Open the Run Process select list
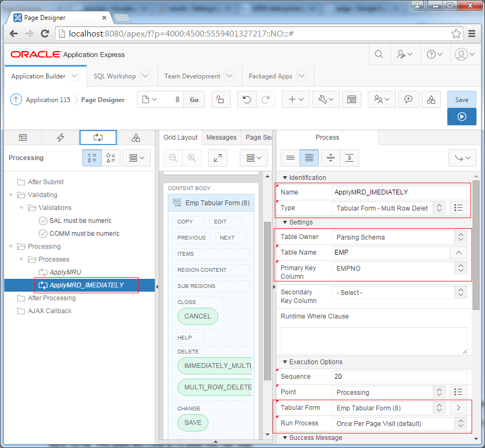The image size is (485, 448). (400, 423)
